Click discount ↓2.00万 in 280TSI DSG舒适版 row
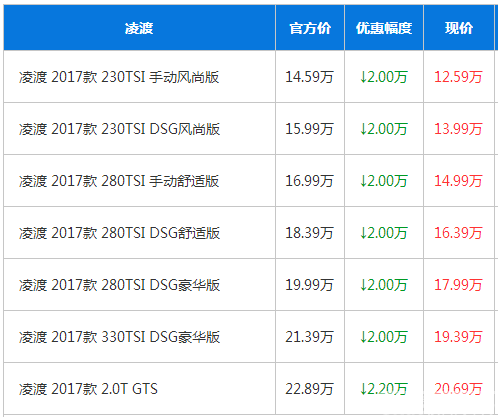The image size is (498, 417). [384, 233]
